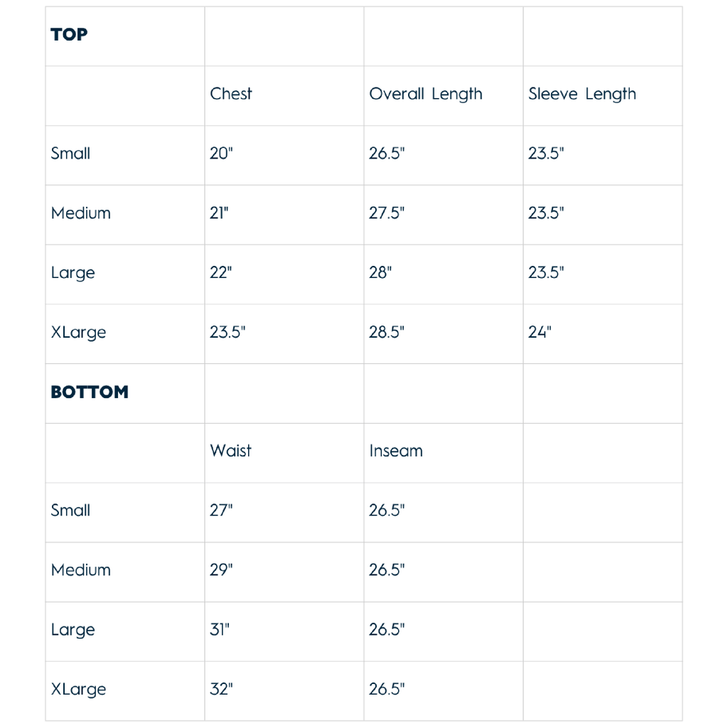Select the 28.5" XLarge overall length cell
The image size is (728, 728).
pyautogui.click(x=387, y=332)
